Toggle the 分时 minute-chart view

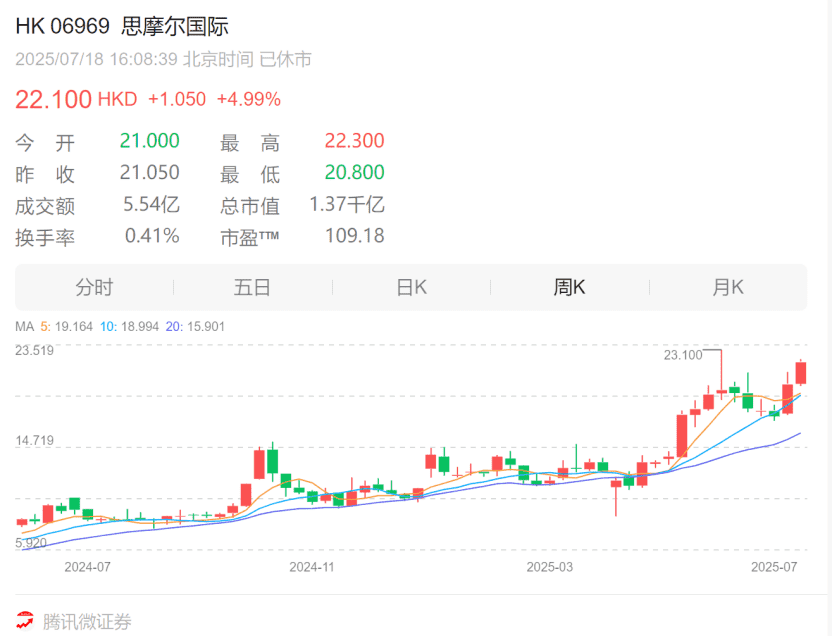tap(95, 287)
